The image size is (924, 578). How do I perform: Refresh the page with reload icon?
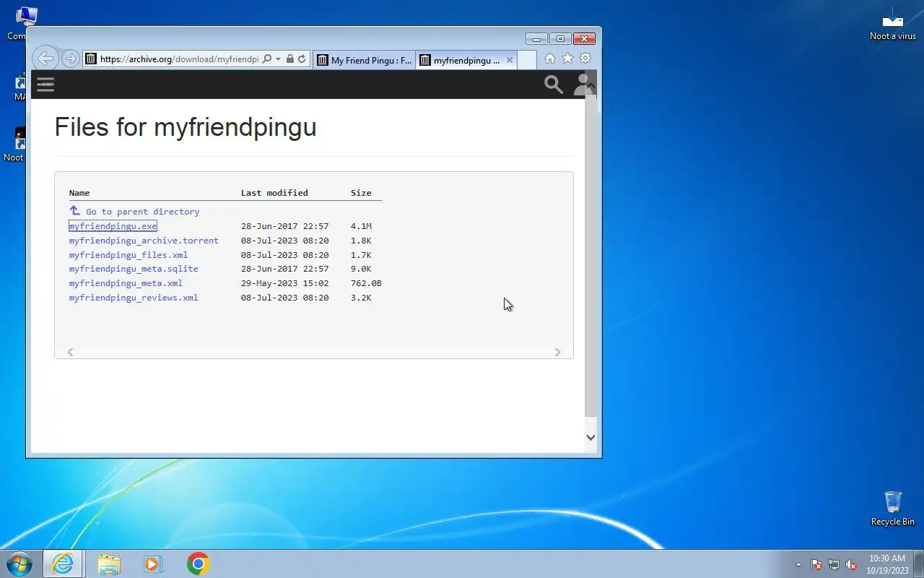[x=302, y=59]
